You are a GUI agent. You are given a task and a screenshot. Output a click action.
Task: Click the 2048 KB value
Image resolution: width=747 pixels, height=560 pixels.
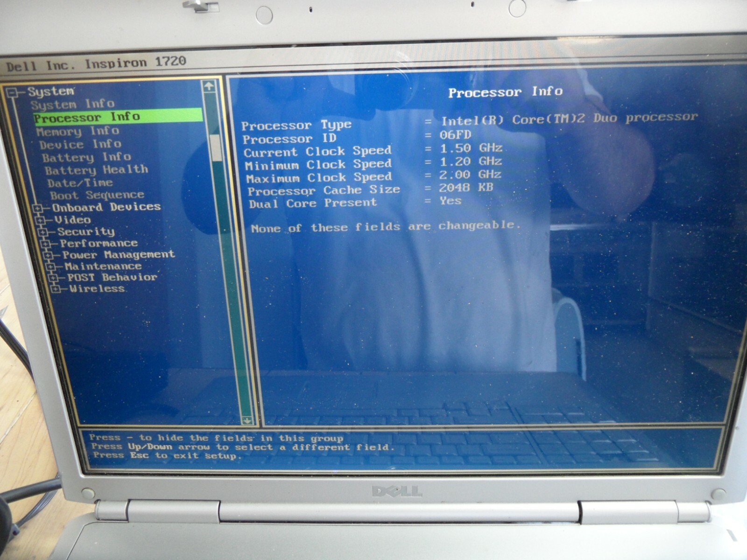click(466, 188)
